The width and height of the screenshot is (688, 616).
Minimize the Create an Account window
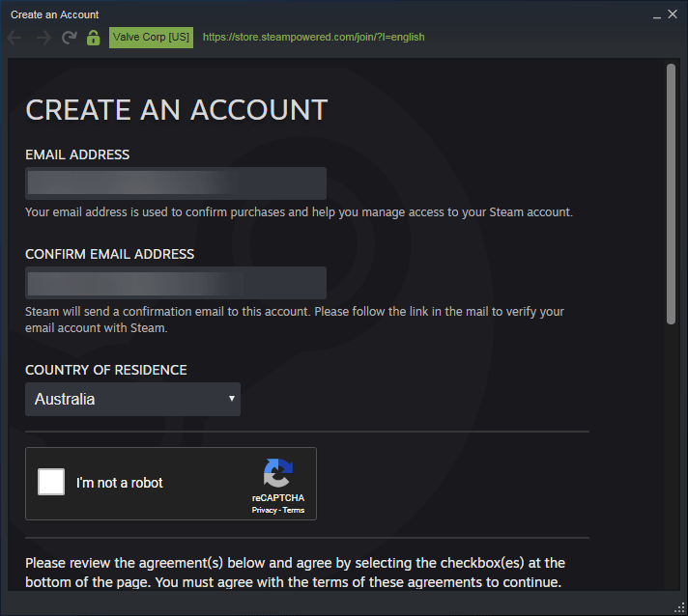pyautogui.click(x=656, y=15)
